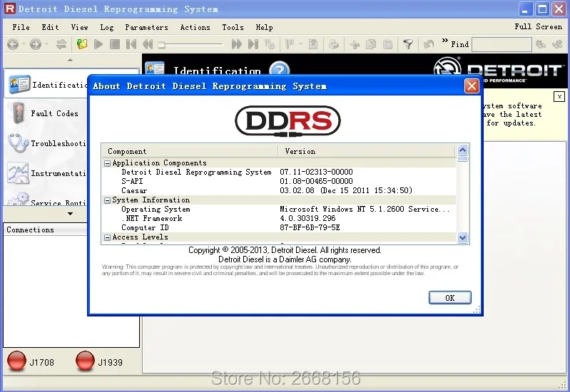Click the filter funnel toolbar icon
The height and width of the screenshot is (392, 570).
408,44
